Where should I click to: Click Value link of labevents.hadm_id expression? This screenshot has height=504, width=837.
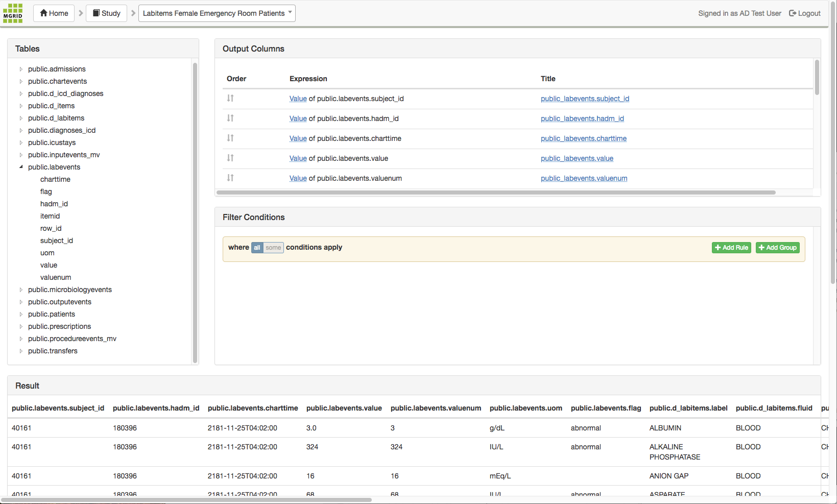point(298,118)
